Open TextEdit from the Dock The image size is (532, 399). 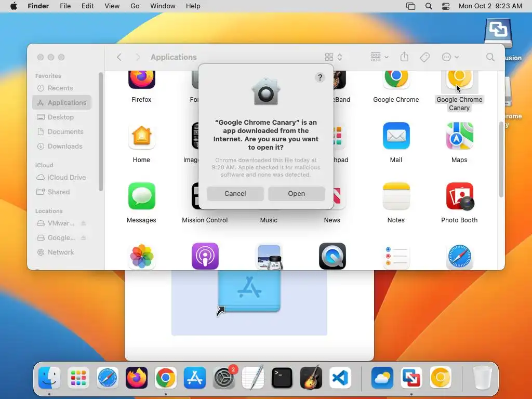[253, 378]
